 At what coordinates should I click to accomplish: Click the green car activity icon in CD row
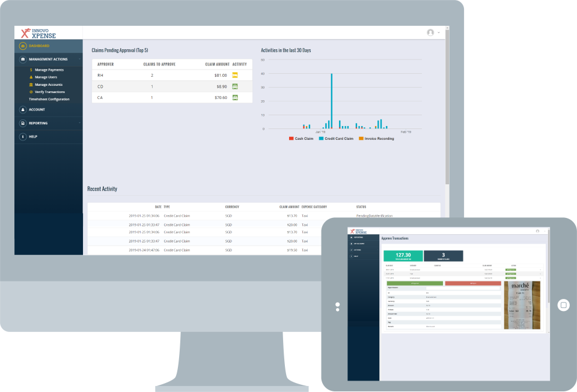[235, 86]
